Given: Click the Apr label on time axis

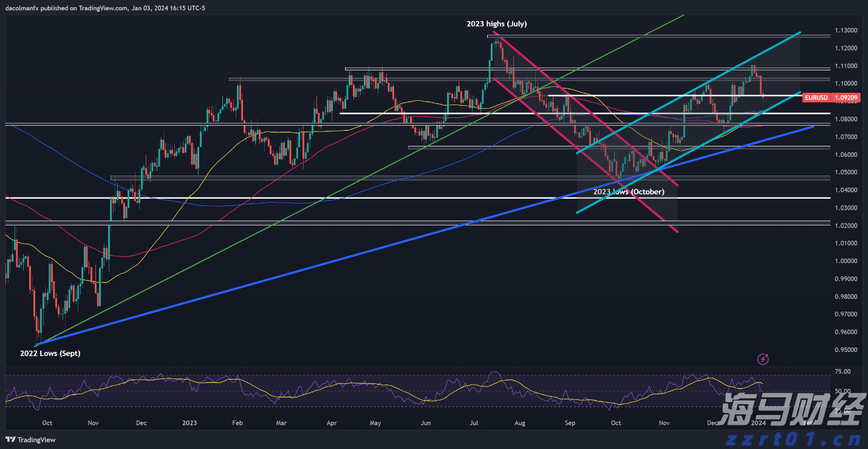Looking at the screenshot, I should pos(331,422).
